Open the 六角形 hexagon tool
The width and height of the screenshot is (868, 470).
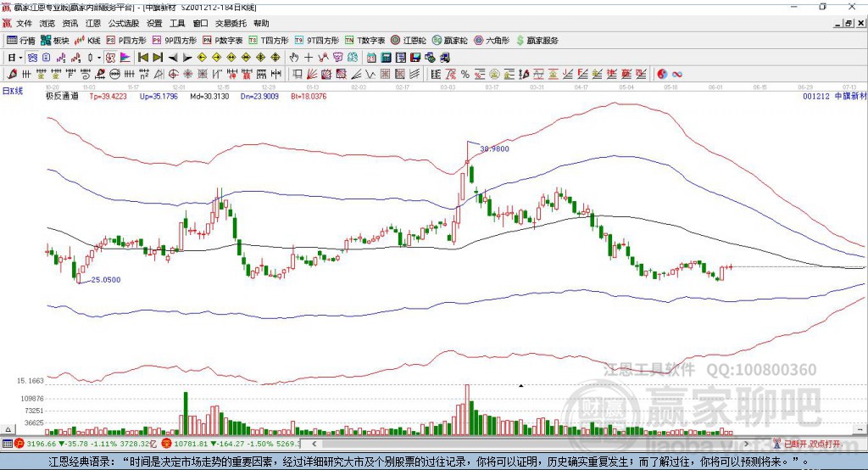click(492, 41)
